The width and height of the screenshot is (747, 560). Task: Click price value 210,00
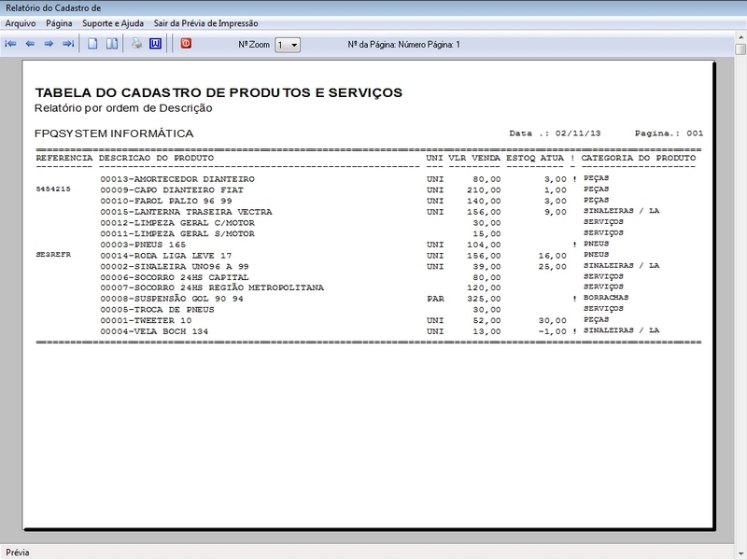[484, 190]
